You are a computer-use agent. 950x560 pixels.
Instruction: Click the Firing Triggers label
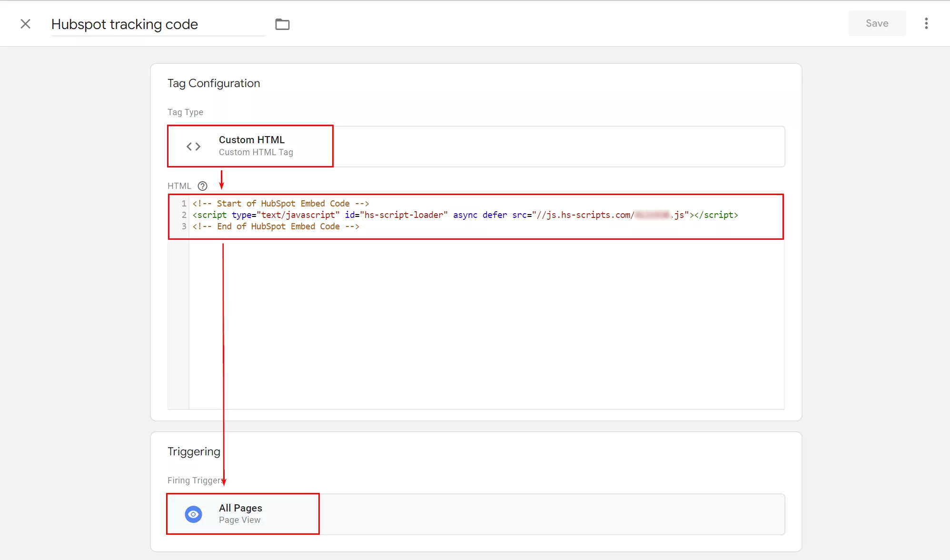coord(196,481)
